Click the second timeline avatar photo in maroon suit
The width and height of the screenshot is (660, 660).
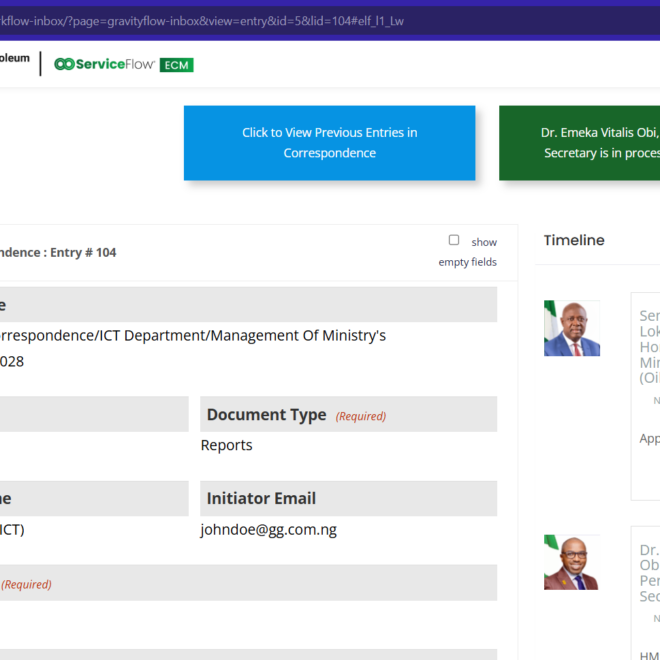coord(572,562)
